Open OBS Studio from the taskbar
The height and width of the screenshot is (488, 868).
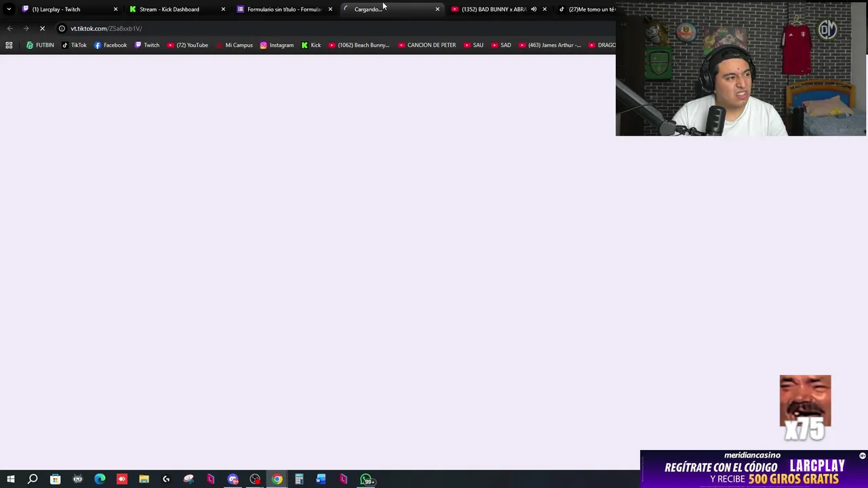tap(255, 479)
